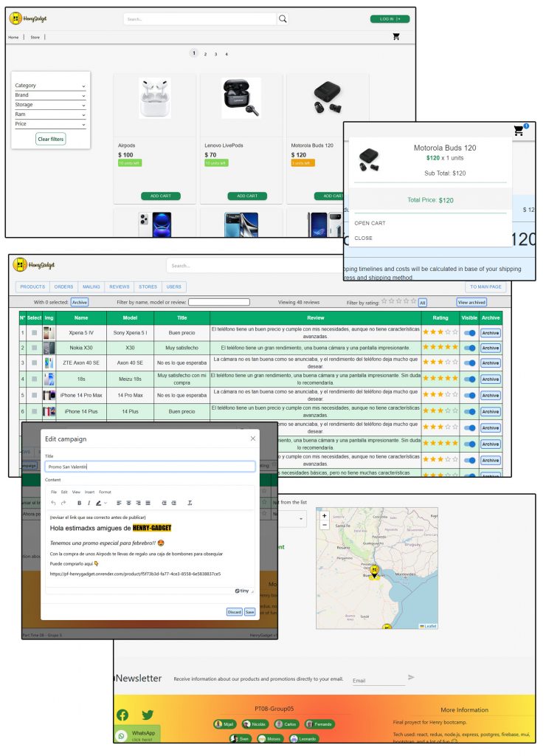Image resolution: width=546 pixels, height=756 pixels.
Task: Toggle visibility of the Nokia X30 review
Action: coord(469,348)
